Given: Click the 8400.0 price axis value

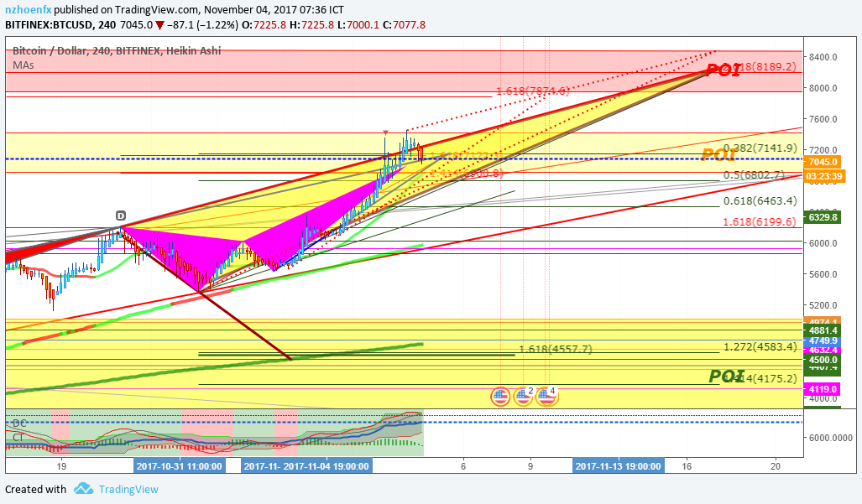Looking at the screenshot, I should (x=823, y=57).
